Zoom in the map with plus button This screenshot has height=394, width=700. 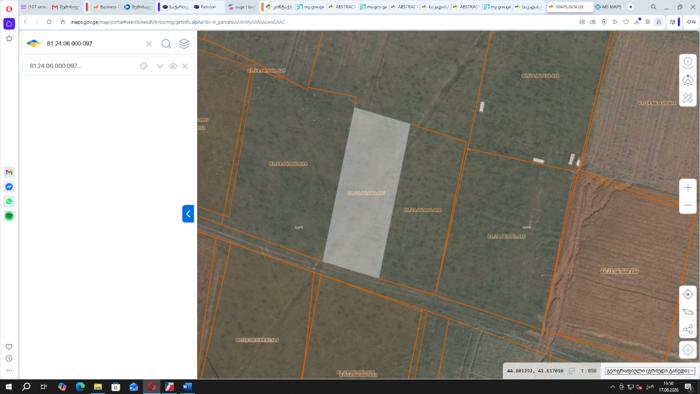click(688, 188)
